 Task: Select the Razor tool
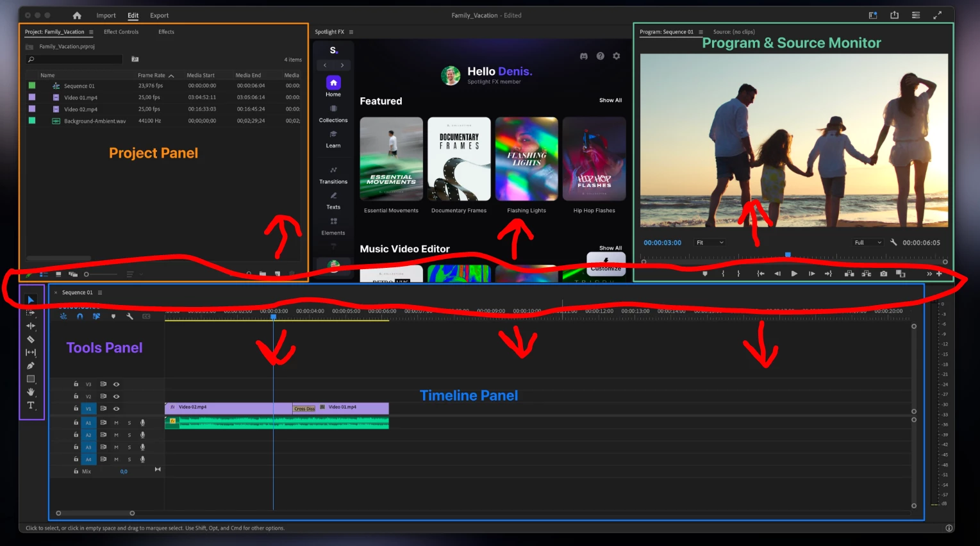pos(30,339)
